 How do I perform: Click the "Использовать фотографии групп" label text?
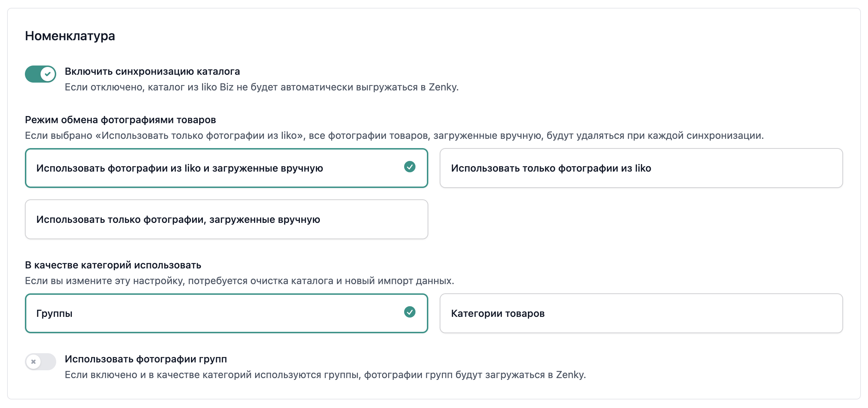click(146, 359)
